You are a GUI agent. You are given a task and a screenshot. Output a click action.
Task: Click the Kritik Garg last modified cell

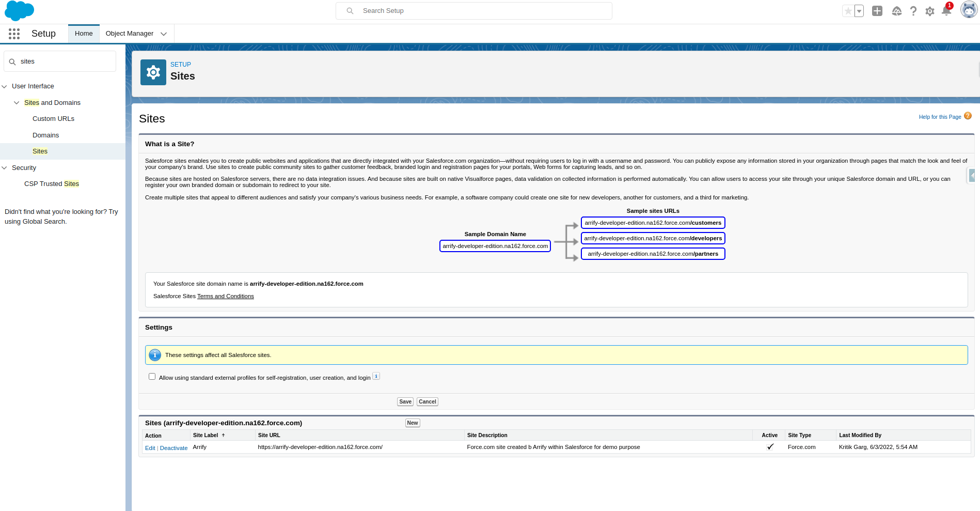(878, 447)
